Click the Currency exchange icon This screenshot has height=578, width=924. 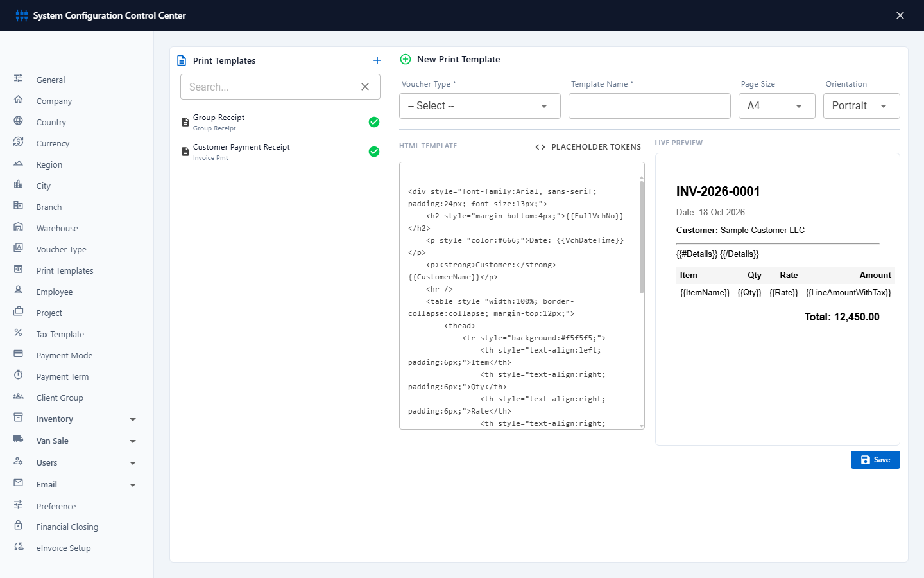(18, 142)
